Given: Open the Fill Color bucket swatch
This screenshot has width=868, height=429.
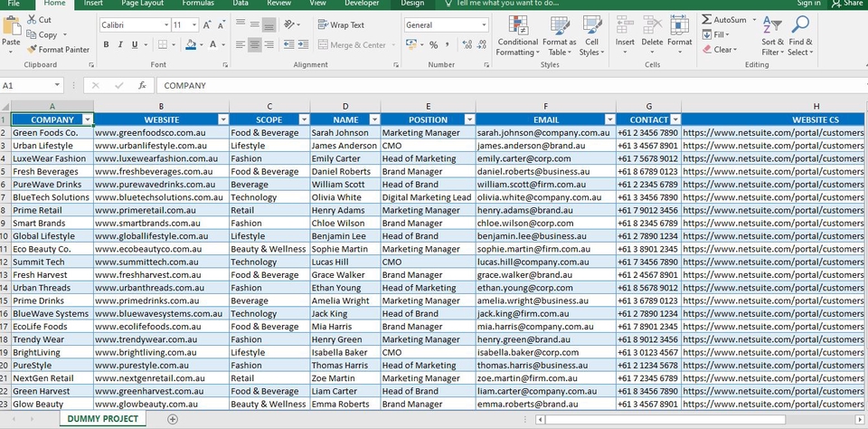Looking at the screenshot, I should 191,44.
